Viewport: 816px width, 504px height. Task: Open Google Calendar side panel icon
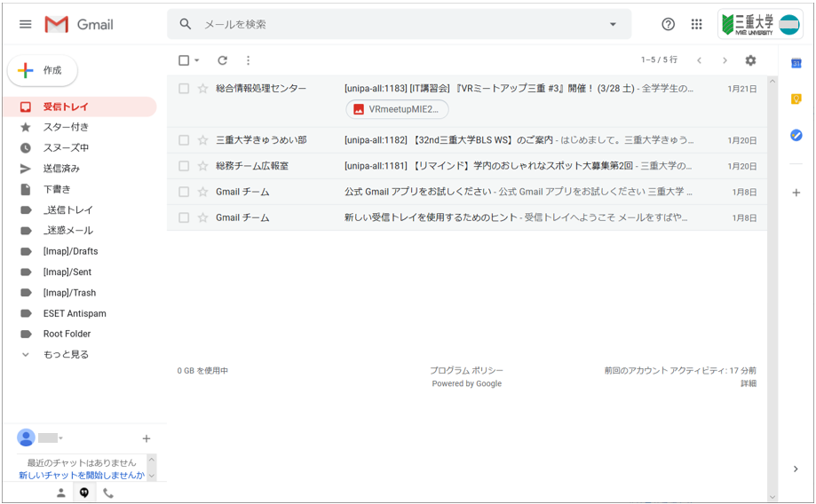pyautogui.click(x=796, y=63)
